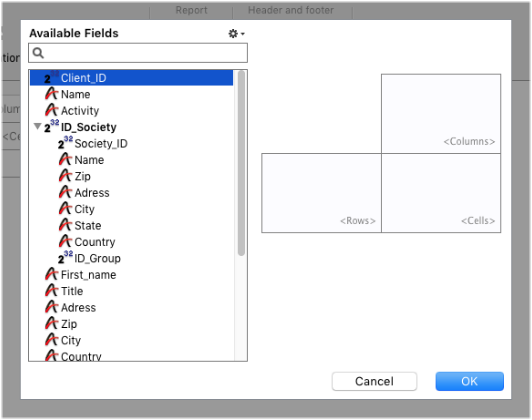This screenshot has height=420, width=532.
Task: Click the integer icon beside Society_ID
Action: (x=65, y=143)
